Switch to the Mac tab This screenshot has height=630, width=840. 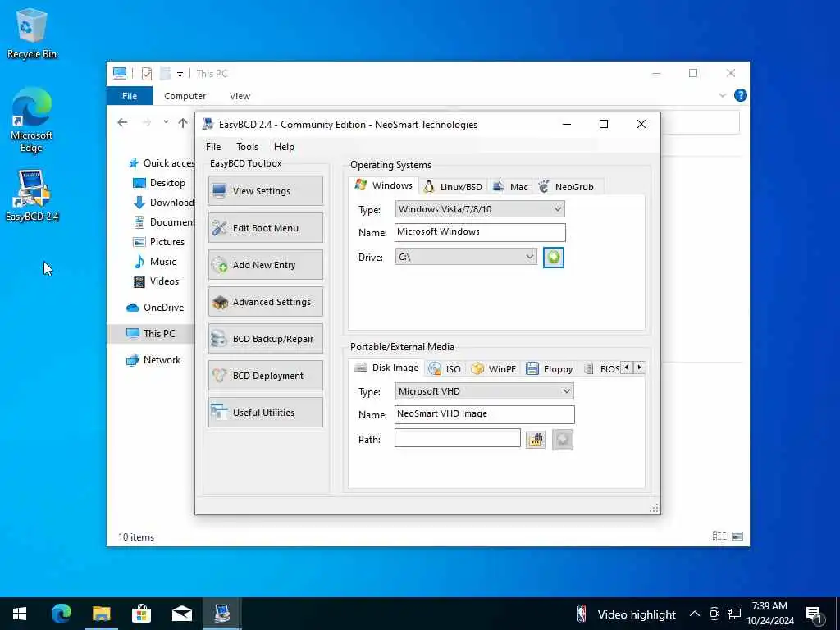coord(510,186)
